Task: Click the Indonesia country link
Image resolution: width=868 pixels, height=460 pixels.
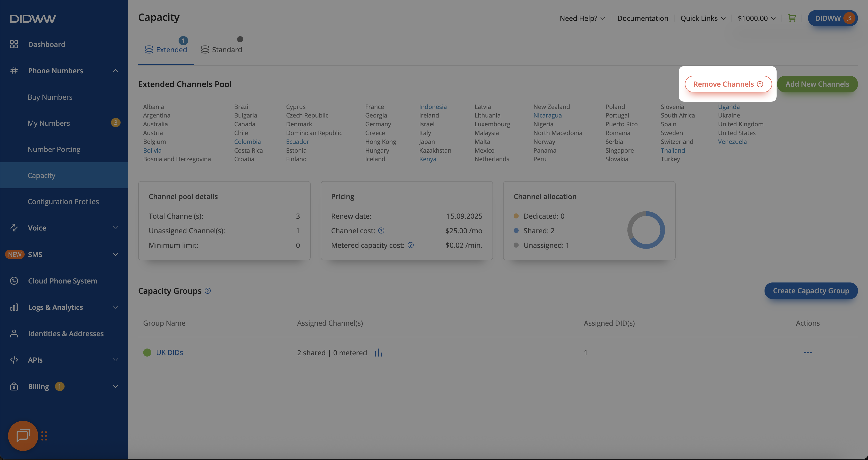Action: 433,106
